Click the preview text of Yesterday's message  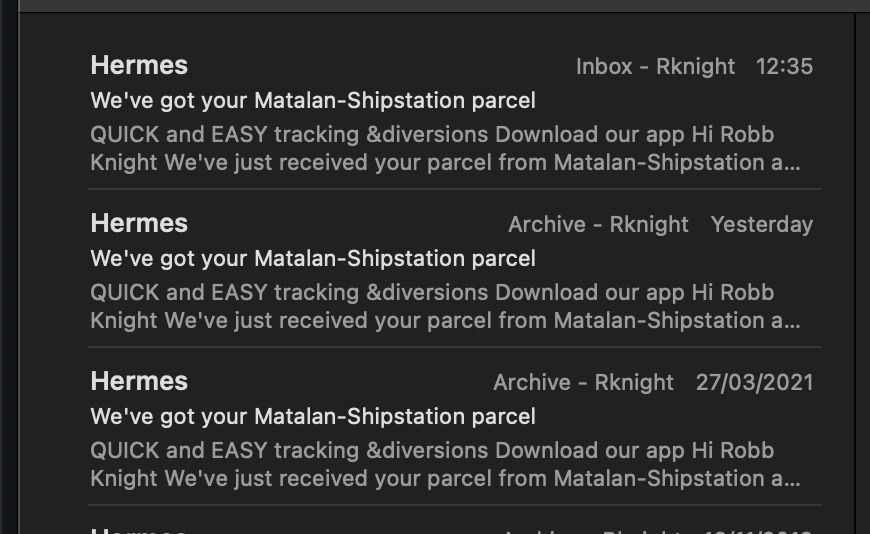click(445, 306)
